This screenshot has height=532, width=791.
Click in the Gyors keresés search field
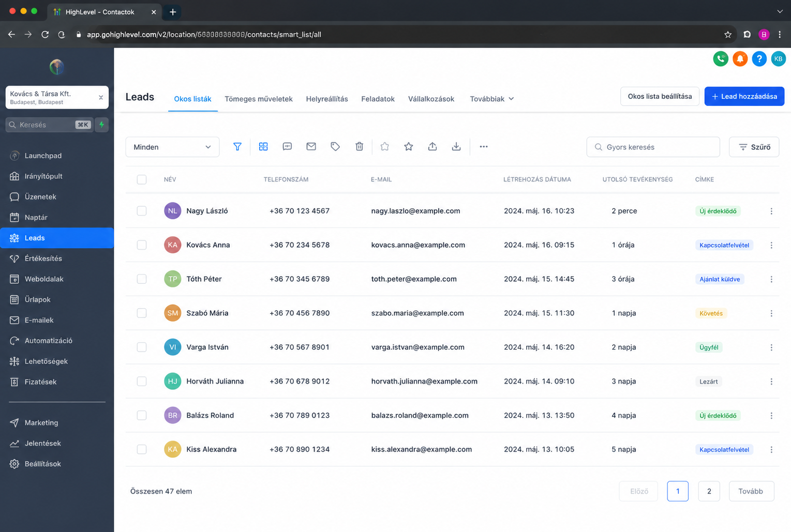pos(653,147)
